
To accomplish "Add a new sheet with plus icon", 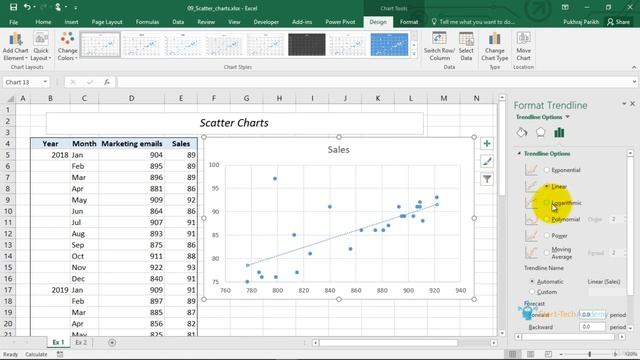I will pyautogui.click(x=112, y=342).
